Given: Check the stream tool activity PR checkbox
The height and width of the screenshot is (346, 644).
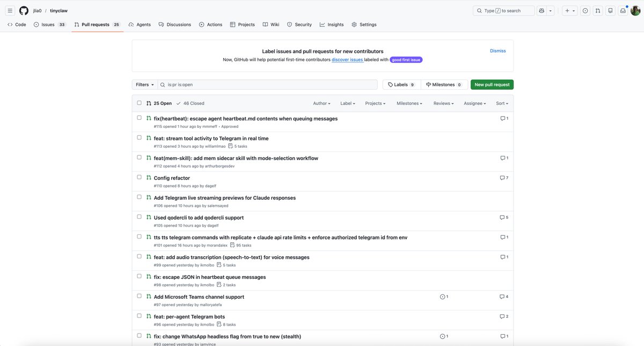Looking at the screenshot, I should coord(139,138).
